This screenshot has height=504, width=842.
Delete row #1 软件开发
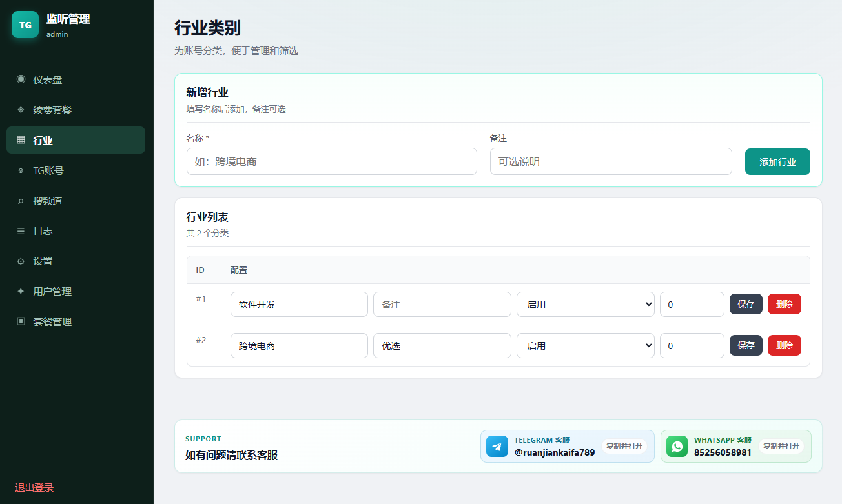[785, 304]
